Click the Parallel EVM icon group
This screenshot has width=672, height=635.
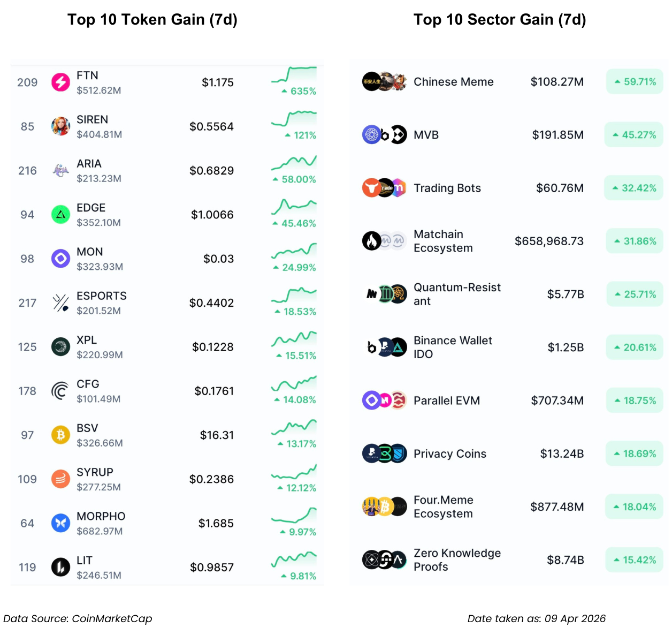coord(384,400)
